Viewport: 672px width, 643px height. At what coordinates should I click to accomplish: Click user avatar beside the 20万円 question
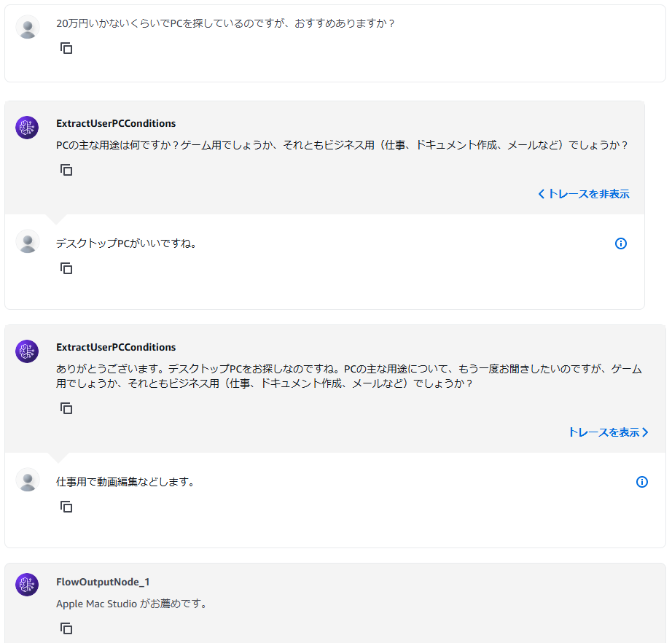point(28,27)
